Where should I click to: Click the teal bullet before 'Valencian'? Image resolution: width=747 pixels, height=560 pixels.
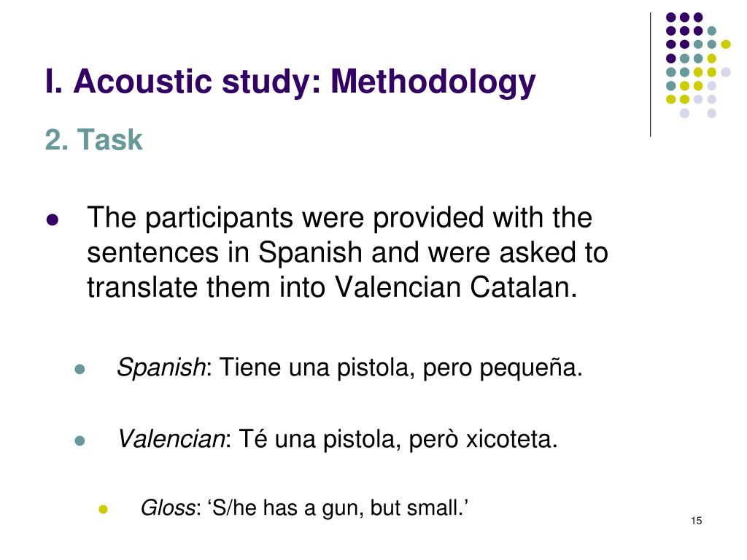point(80,440)
